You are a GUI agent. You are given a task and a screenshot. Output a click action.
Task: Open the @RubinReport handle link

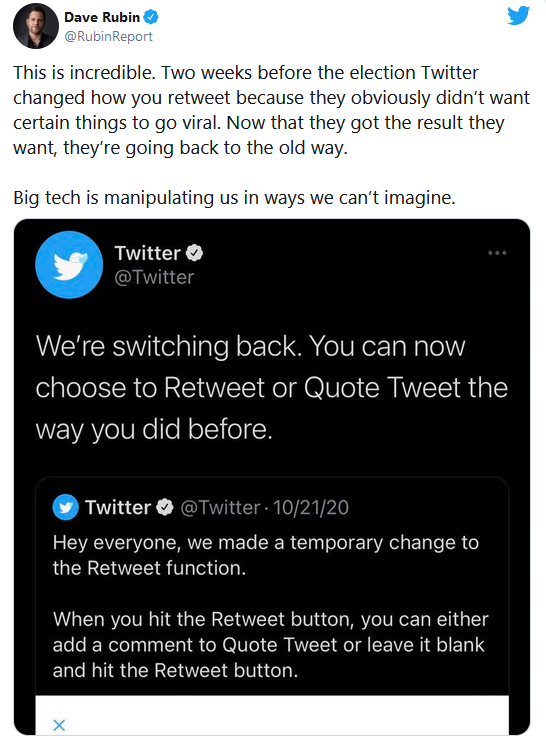(108, 36)
